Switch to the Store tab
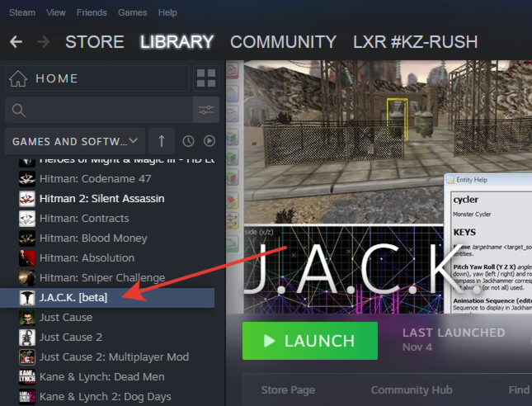Image resolution: width=532 pixels, height=406 pixels. (94, 41)
